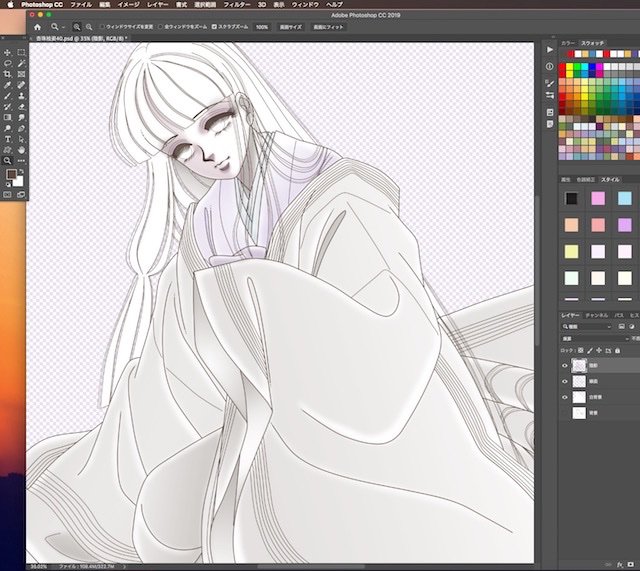Select the Brush tool
This screenshot has height=571, width=640.
[7, 96]
